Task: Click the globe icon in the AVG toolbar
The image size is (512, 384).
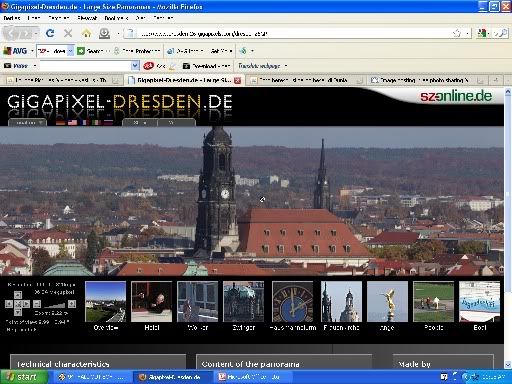Action: (243, 51)
